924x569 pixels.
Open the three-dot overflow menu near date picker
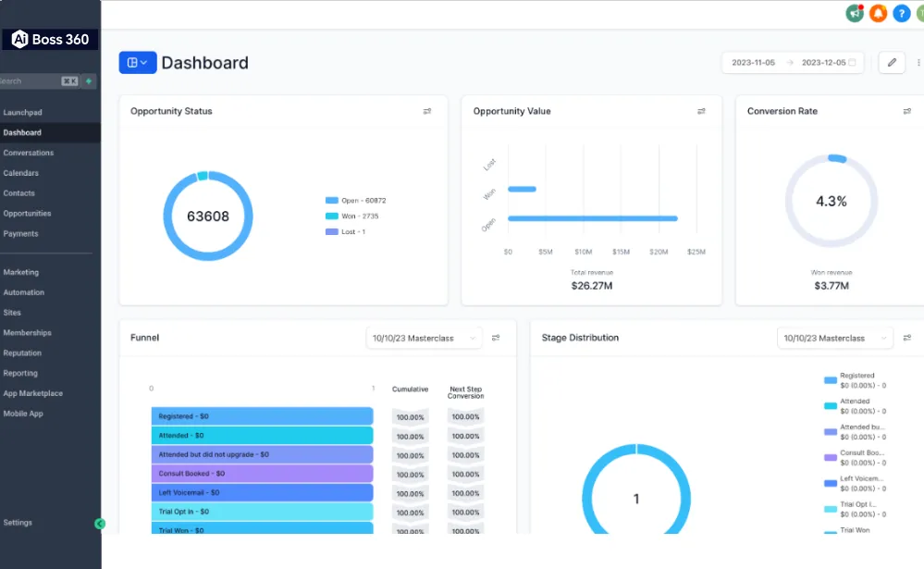(917, 62)
